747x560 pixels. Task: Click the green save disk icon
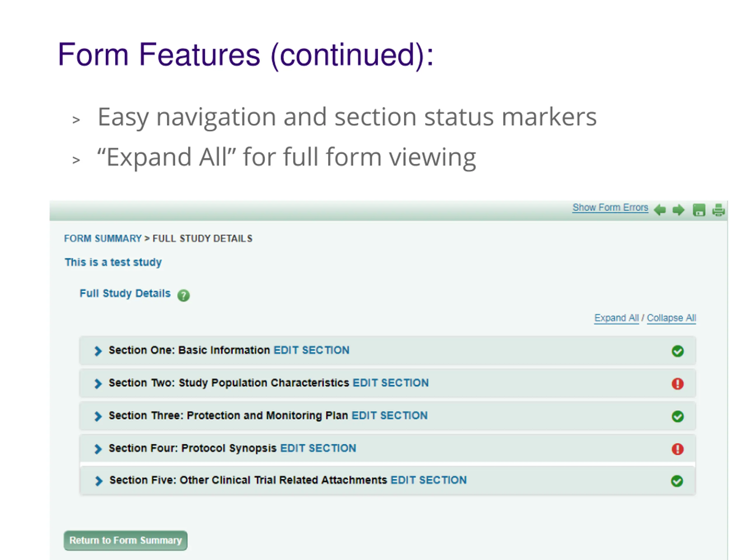pos(699,210)
